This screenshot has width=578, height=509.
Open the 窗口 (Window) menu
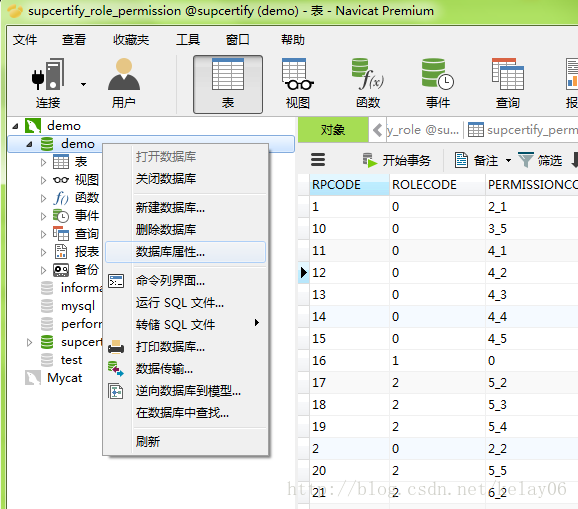238,39
